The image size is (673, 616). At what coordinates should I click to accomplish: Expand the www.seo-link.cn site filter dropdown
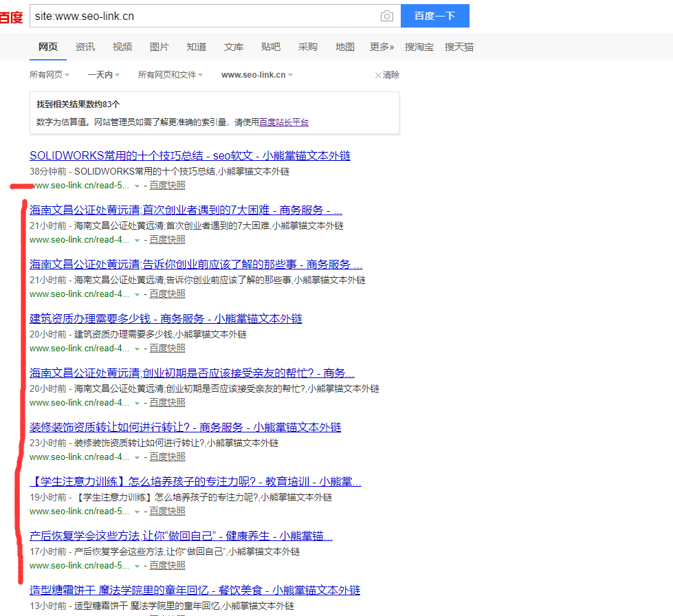pos(257,75)
